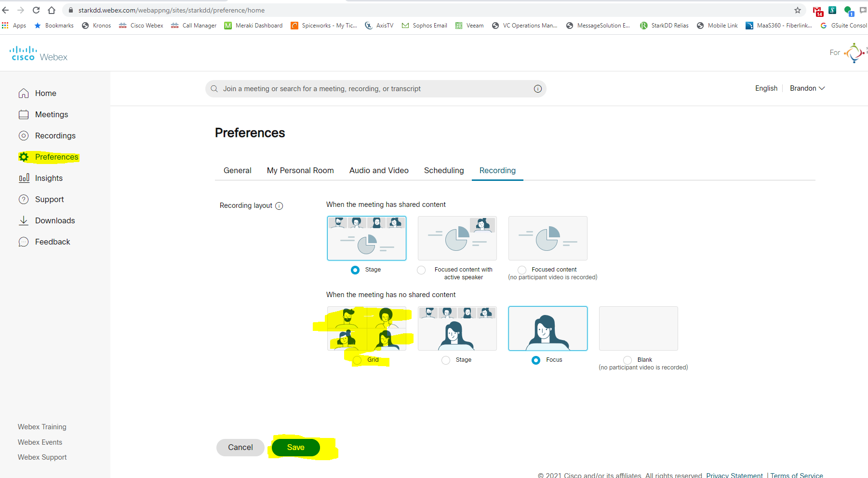Open the Mobile Link bookmark

717,26
